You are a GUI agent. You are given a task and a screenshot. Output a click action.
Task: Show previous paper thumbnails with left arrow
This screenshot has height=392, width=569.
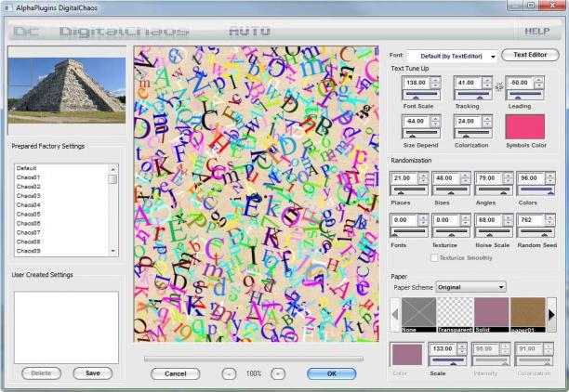pyautogui.click(x=395, y=314)
